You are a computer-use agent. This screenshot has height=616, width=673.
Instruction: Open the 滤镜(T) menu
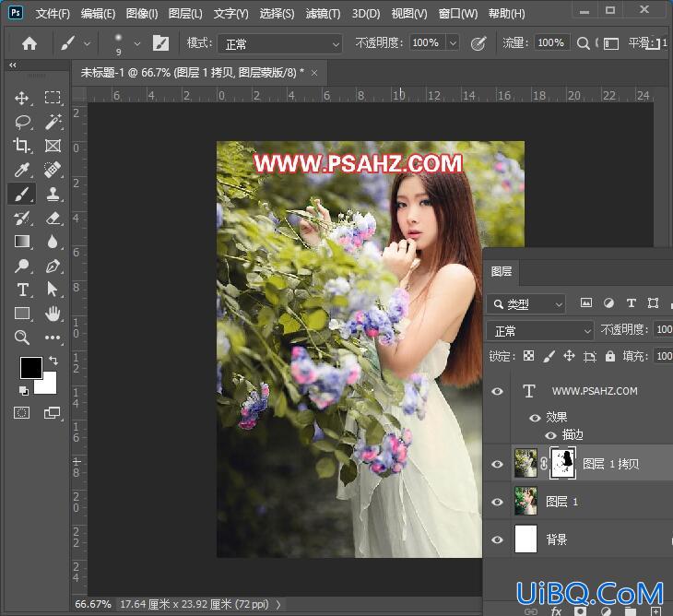(x=323, y=14)
